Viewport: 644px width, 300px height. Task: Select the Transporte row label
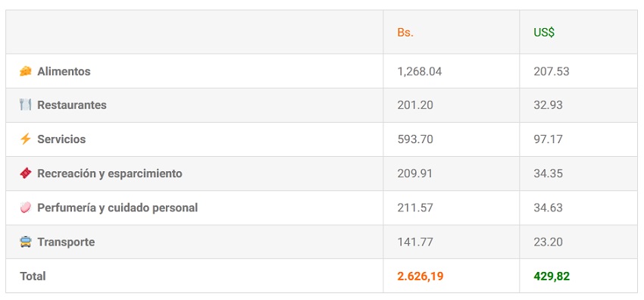pyautogui.click(x=66, y=242)
